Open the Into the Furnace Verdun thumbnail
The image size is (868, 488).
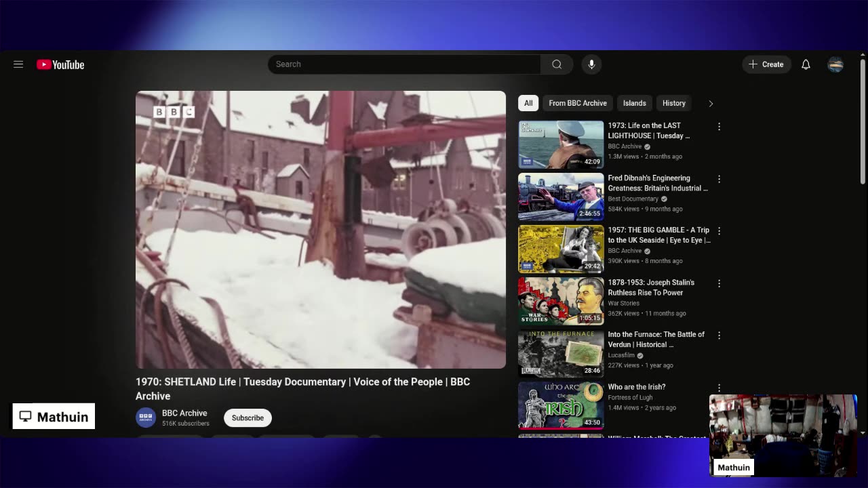pyautogui.click(x=561, y=353)
